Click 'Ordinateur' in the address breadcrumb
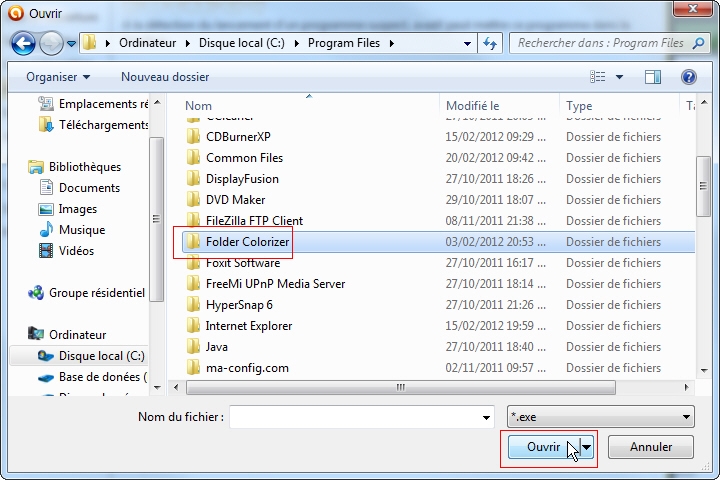The image size is (720, 480). click(x=147, y=43)
